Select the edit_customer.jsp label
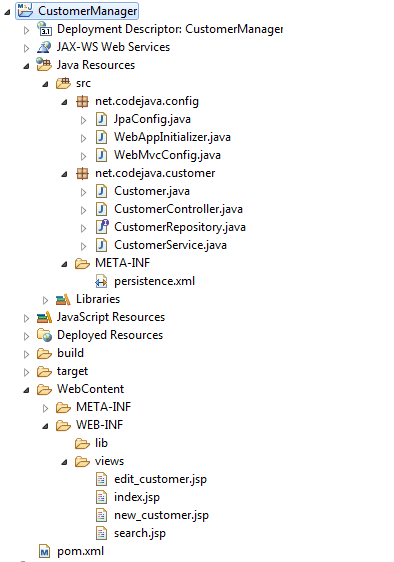The height and width of the screenshot is (562, 394). point(160,480)
